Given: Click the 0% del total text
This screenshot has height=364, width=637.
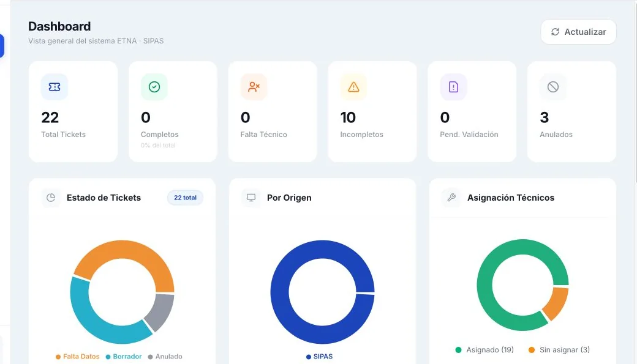Looking at the screenshot, I should pos(158,145).
